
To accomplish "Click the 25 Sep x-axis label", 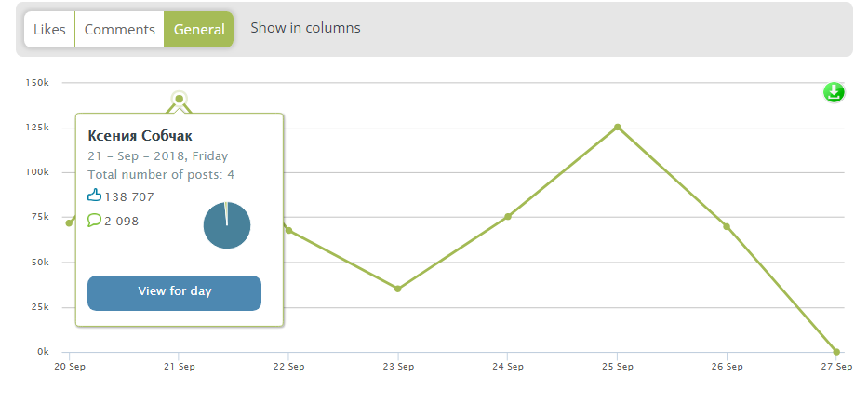I will click(617, 367).
